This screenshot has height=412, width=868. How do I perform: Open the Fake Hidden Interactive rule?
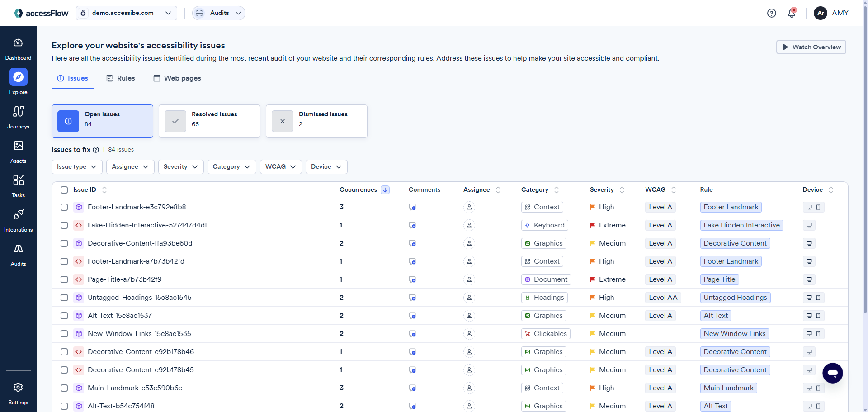(x=741, y=225)
